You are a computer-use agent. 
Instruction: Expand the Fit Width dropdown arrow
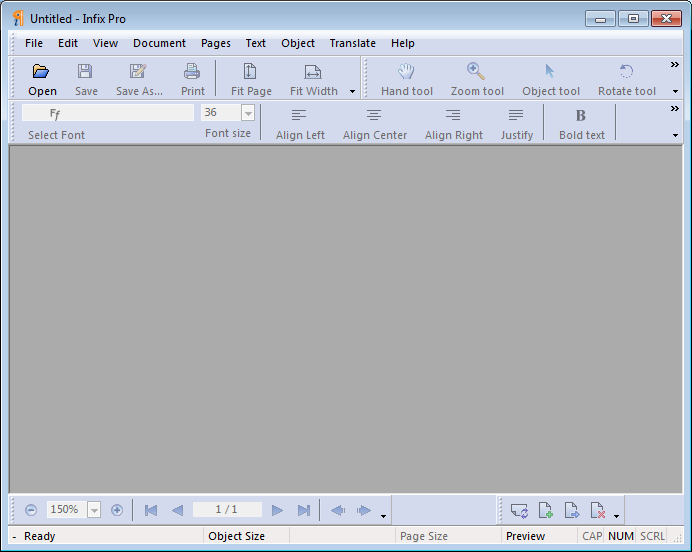pos(353,91)
